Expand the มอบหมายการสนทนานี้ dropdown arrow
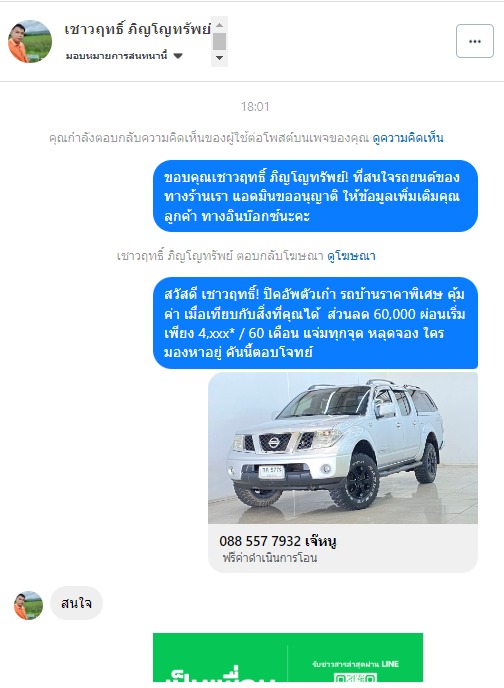Image resolution: width=504 pixels, height=688 pixels. [x=178, y=56]
